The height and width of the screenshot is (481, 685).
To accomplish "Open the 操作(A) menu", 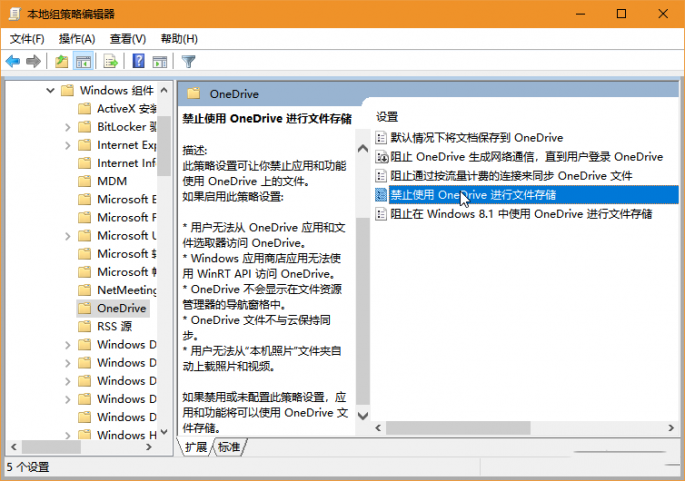I will click(77, 39).
